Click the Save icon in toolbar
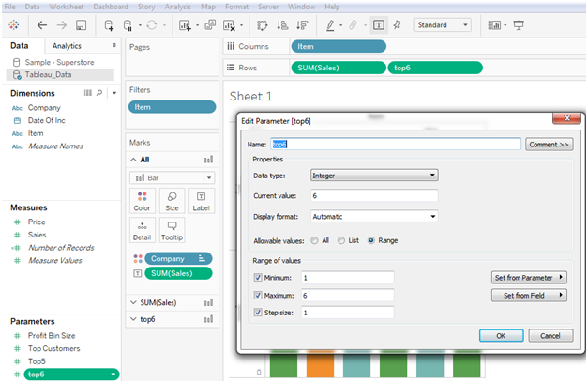 click(81, 25)
